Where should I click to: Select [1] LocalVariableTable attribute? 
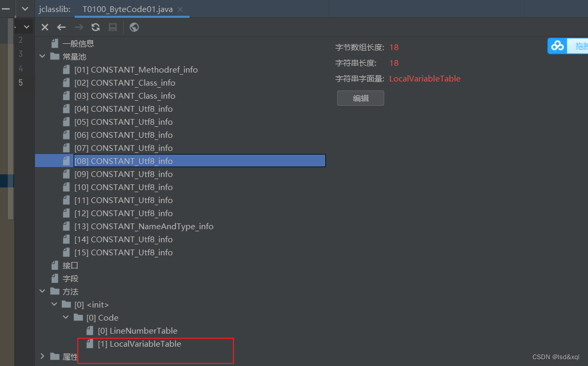tap(139, 344)
